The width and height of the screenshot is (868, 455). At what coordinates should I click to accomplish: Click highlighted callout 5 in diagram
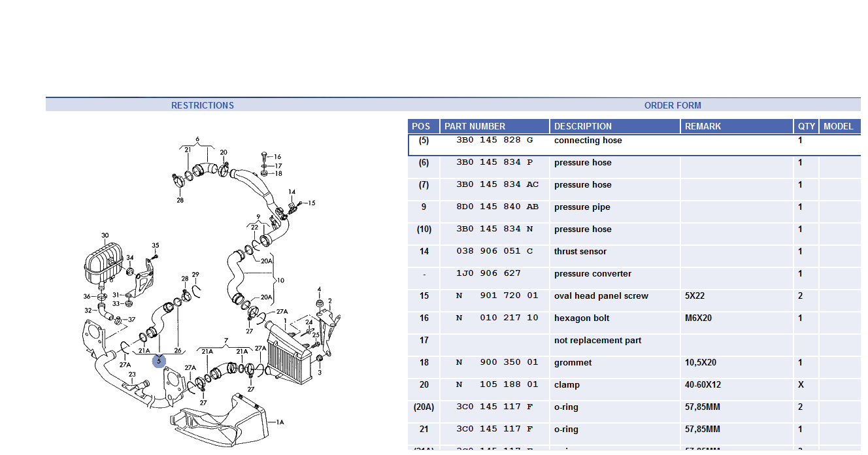(x=159, y=361)
